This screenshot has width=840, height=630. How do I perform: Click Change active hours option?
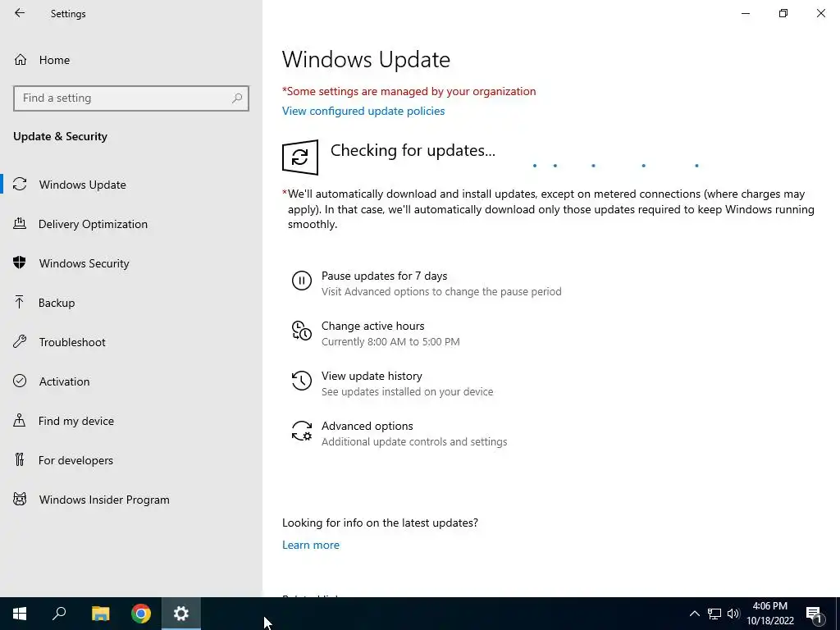tap(373, 326)
